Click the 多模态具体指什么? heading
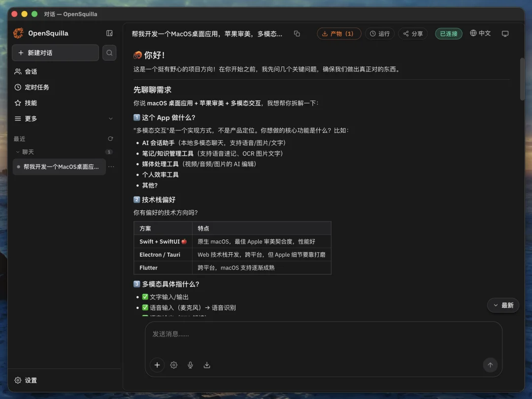 click(166, 284)
